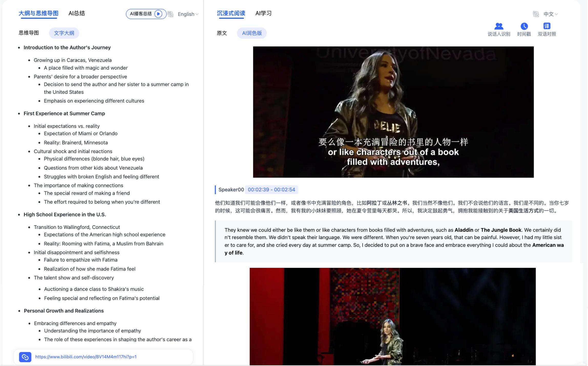Select the 原文 original text view
The height and width of the screenshot is (366, 588).
pos(222,33)
